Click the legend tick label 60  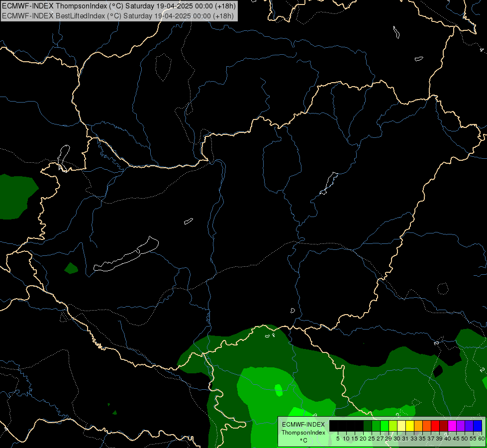482,439
